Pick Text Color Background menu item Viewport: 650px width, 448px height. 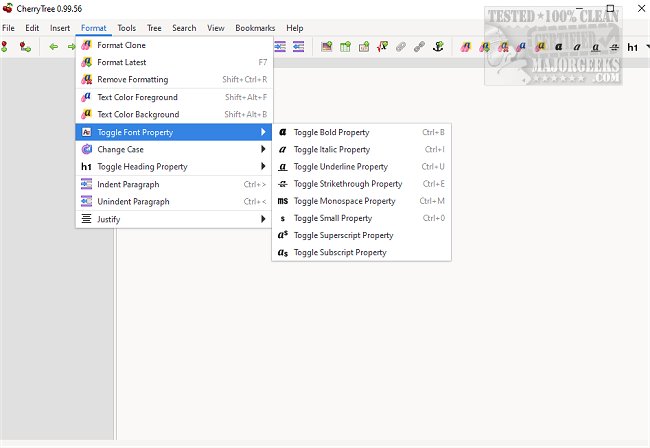click(174, 114)
